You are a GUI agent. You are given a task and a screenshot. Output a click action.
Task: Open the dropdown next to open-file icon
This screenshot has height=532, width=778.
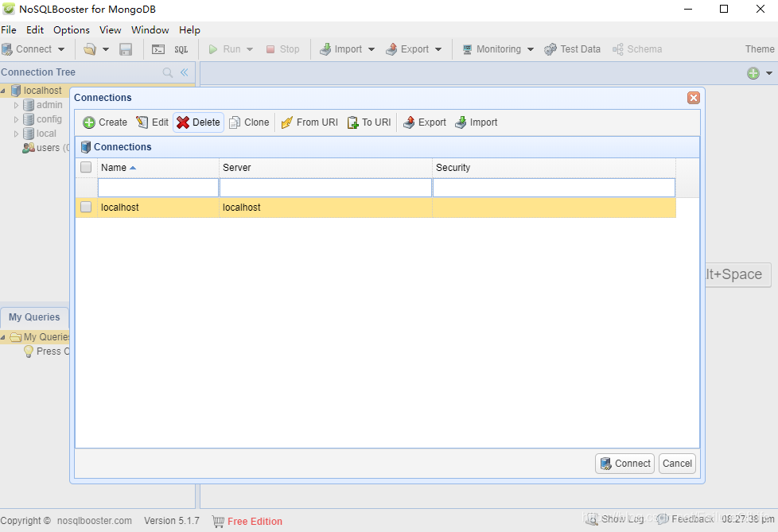coord(105,49)
